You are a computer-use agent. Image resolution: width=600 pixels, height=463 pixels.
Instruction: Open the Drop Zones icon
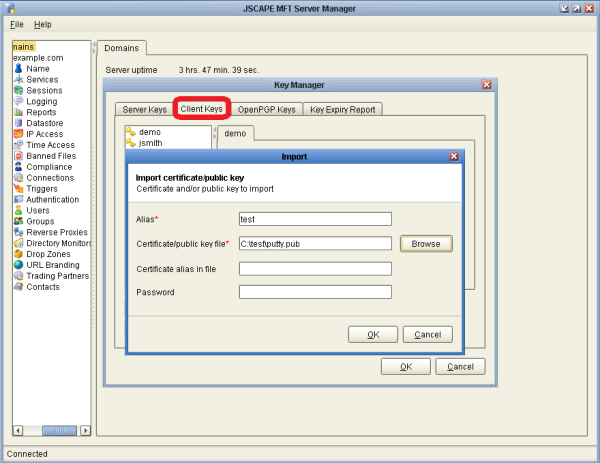click(x=18, y=254)
